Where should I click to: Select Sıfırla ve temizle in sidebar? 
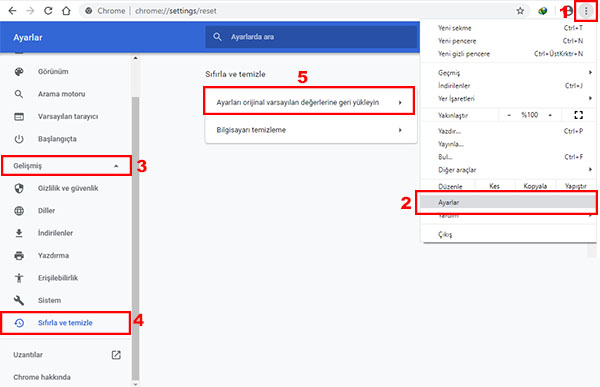click(x=66, y=323)
